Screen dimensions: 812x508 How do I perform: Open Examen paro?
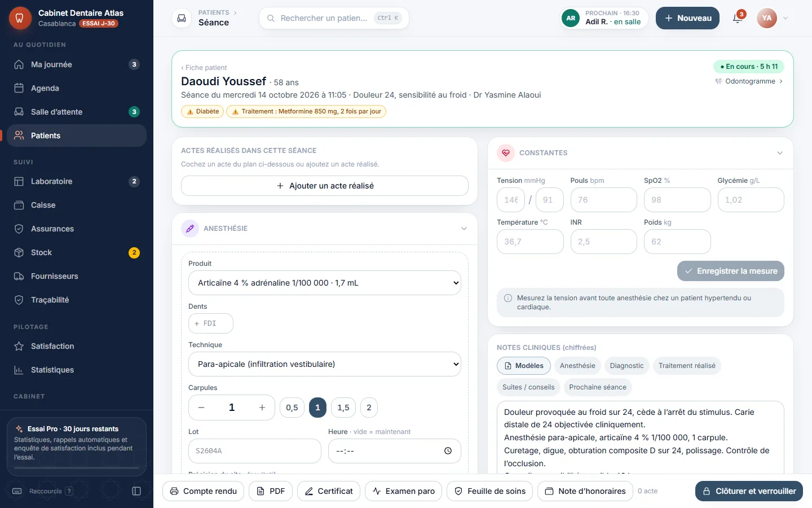click(x=404, y=491)
